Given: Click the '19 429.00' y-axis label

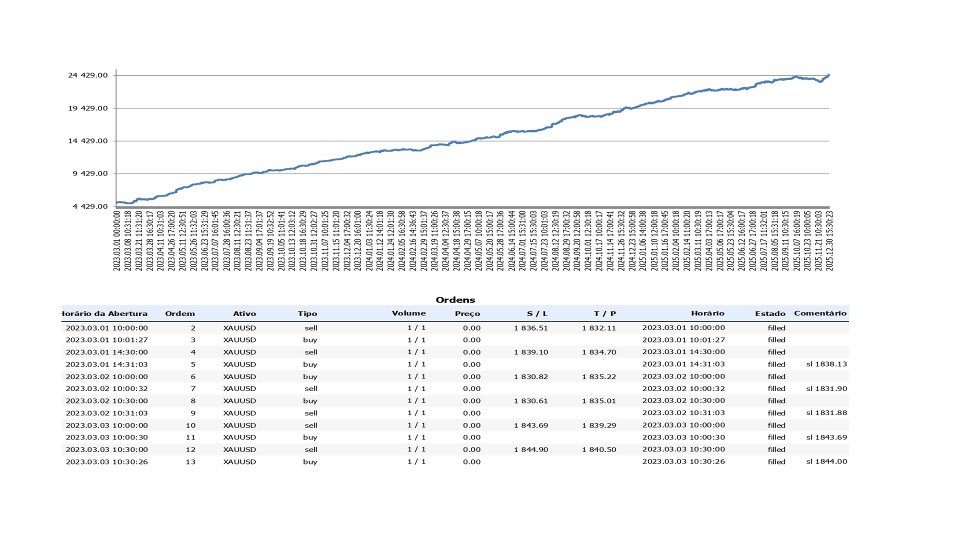Looking at the screenshot, I should tap(88, 108).
